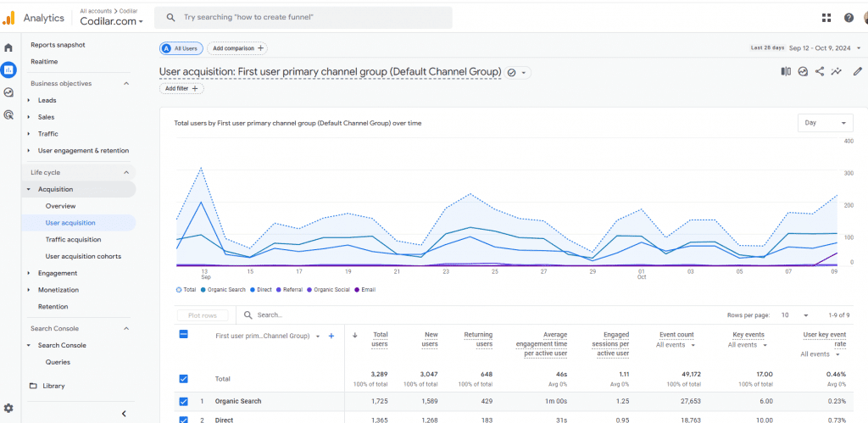The image size is (868, 423).
Task: Click the Google apps grid icon
Action: point(826,18)
